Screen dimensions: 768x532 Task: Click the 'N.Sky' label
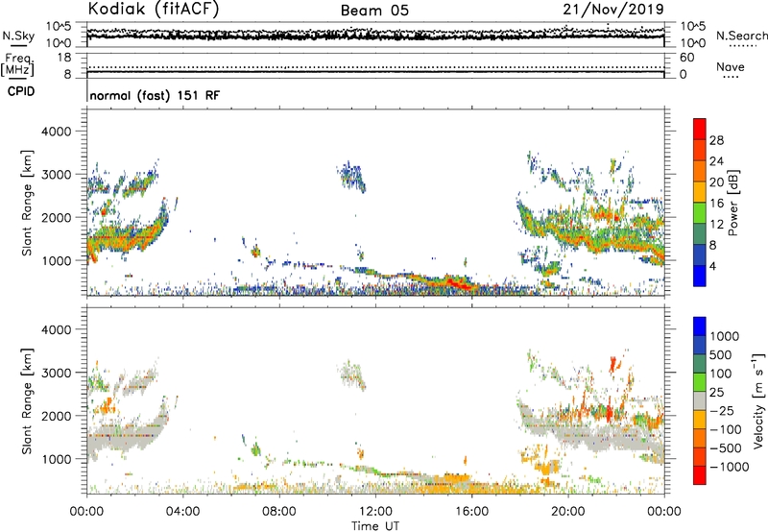[18, 36]
